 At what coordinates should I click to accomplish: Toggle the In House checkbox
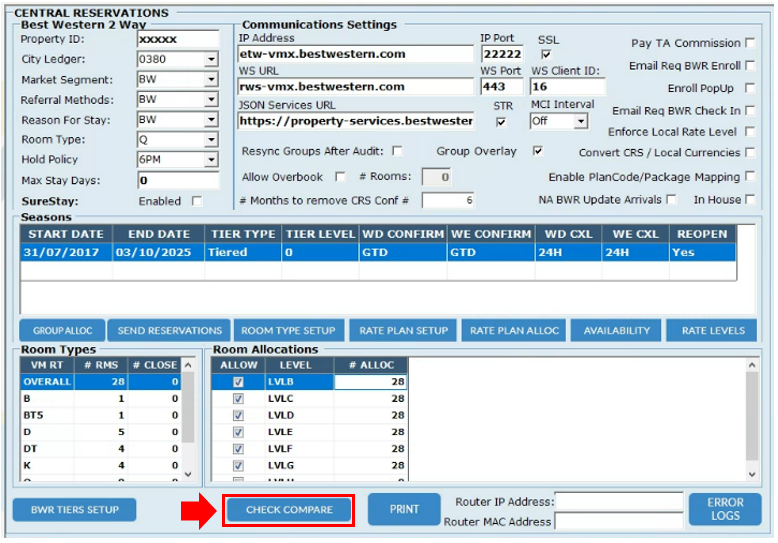(x=750, y=200)
